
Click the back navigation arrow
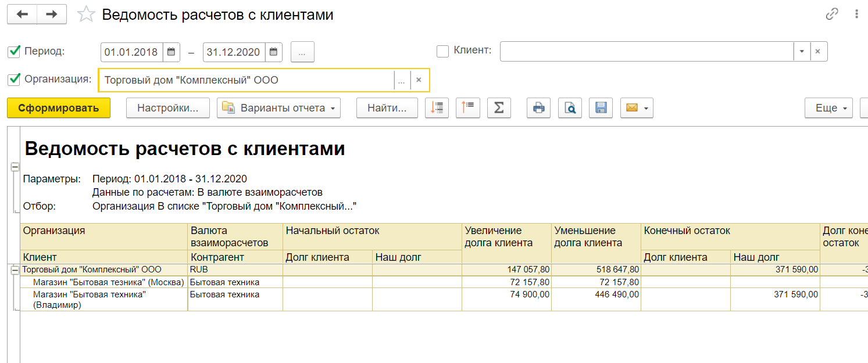click(x=22, y=15)
